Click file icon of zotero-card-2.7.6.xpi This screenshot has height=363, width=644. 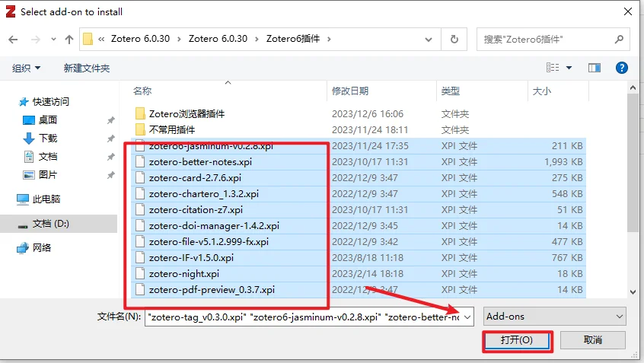pos(140,178)
